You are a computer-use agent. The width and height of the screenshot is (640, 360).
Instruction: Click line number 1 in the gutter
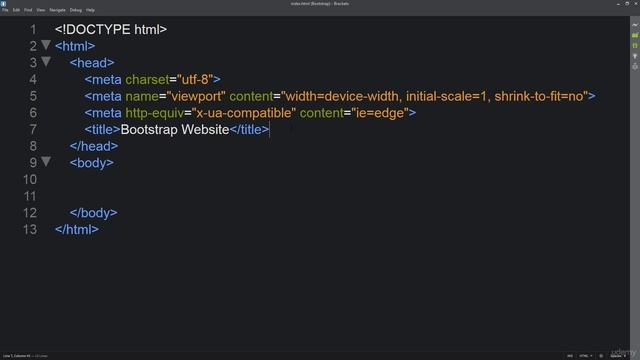coord(33,29)
